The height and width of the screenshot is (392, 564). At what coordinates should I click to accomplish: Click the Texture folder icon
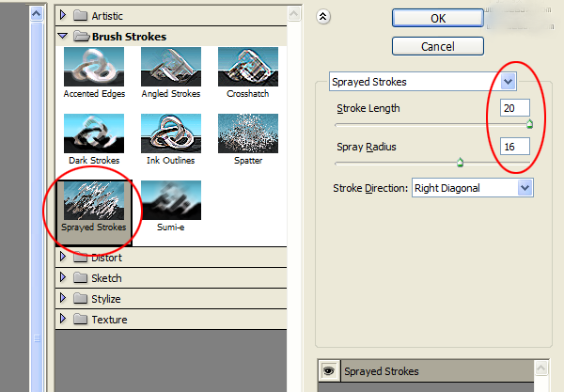(80, 319)
